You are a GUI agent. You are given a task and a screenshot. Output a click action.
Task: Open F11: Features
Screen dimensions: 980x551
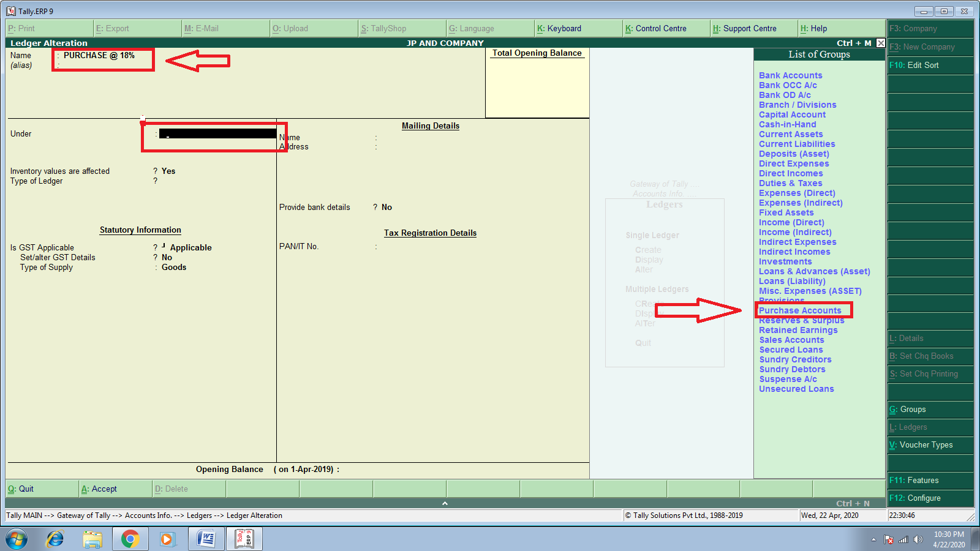[930, 480]
